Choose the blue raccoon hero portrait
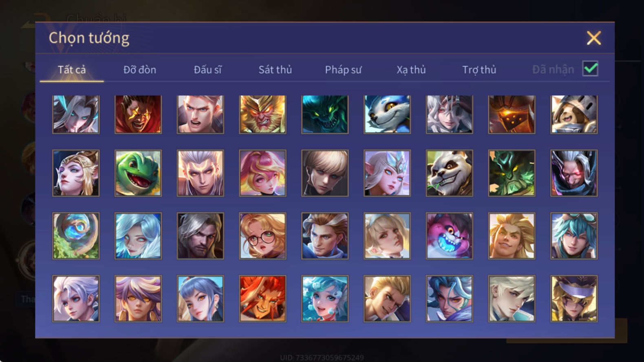This screenshot has height=362, width=644. pyautogui.click(x=387, y=114)
